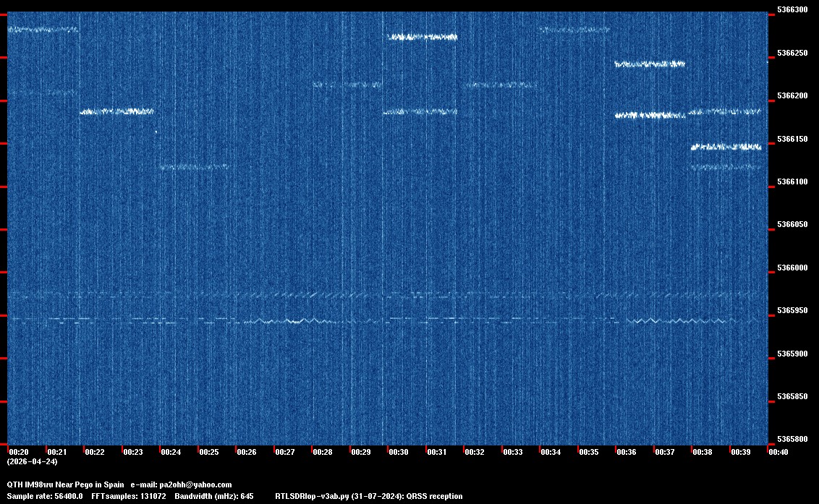819x504 pixels.
Task: Select the 5365800 frequency scale label
Action: click(792, 440)
